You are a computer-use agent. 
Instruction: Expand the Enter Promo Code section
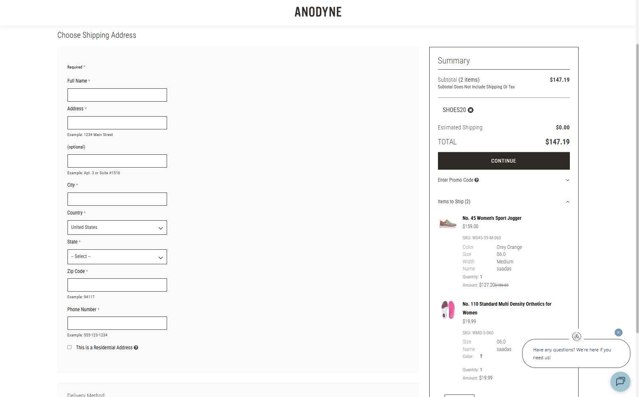tap(567, 180)
